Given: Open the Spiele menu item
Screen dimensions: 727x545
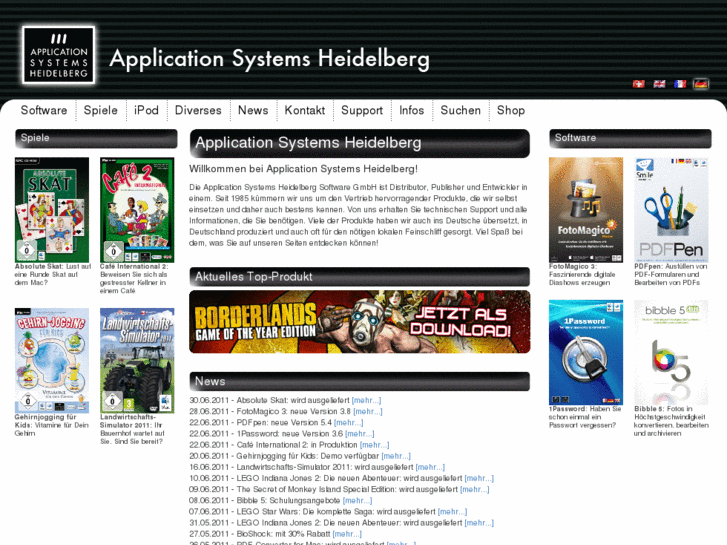Looking at the screenshot, I should pos(101,110).
